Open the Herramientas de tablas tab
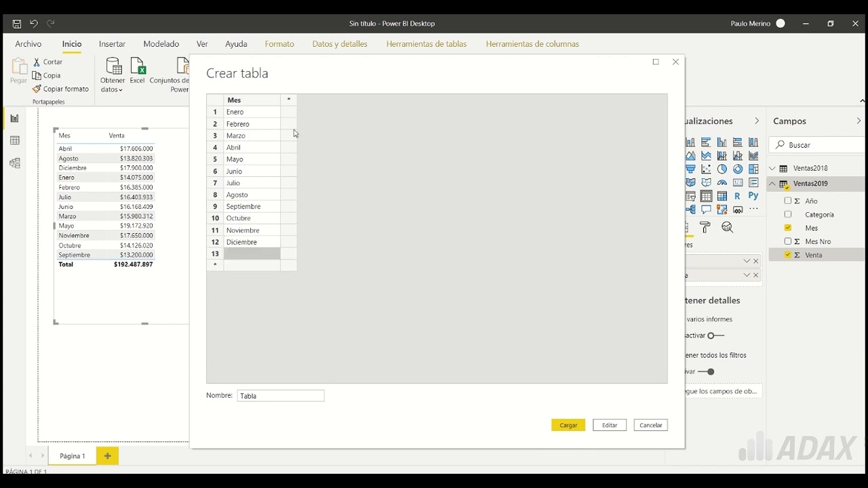 pos(427,44)
